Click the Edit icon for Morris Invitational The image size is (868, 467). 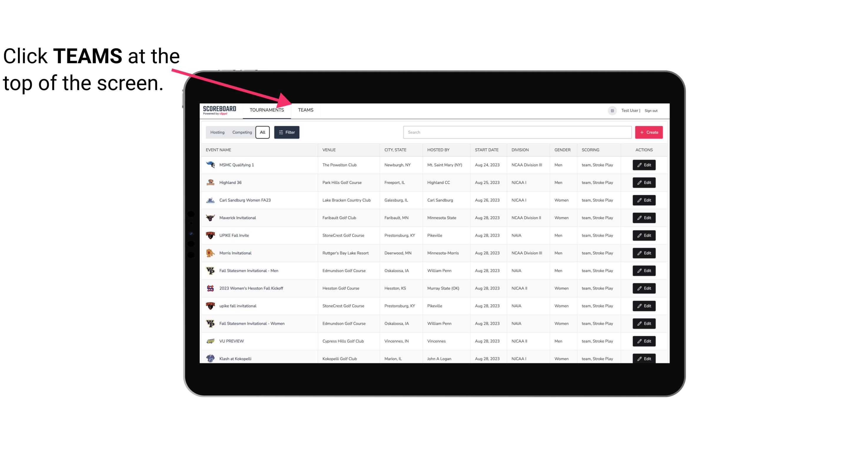[644, 253]
